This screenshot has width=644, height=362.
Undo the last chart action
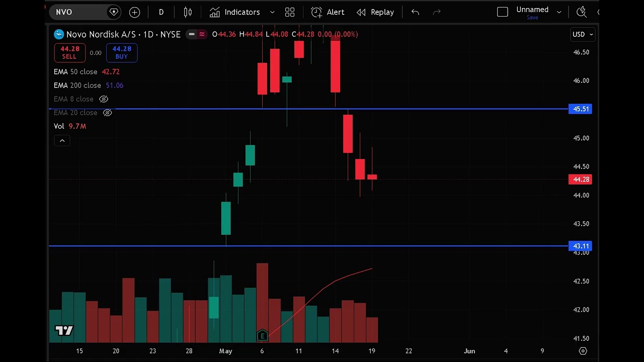(415, 12)
